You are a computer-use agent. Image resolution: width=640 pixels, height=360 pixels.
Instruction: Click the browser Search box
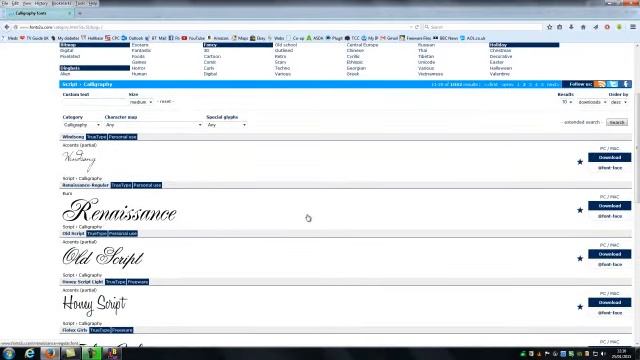[x=482, y=27]
